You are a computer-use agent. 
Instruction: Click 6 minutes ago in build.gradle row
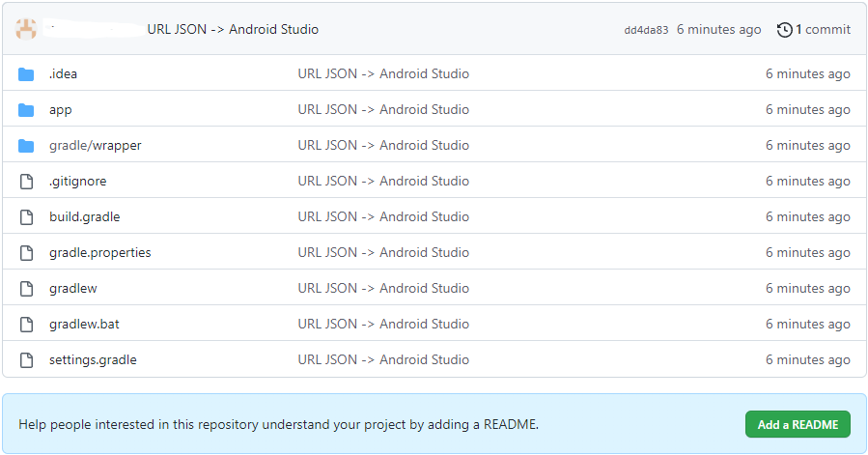pyautogui.click(x=808, y=217)
